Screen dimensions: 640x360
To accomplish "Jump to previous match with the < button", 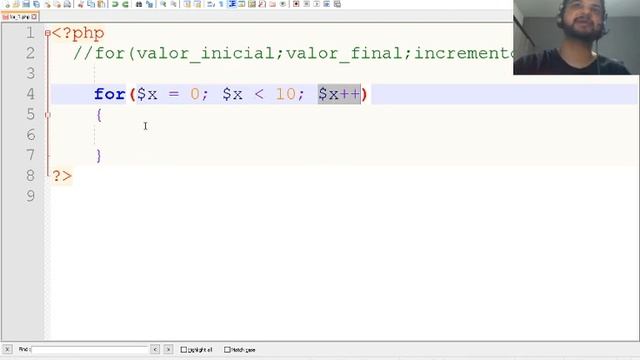I will pos(155,349).
